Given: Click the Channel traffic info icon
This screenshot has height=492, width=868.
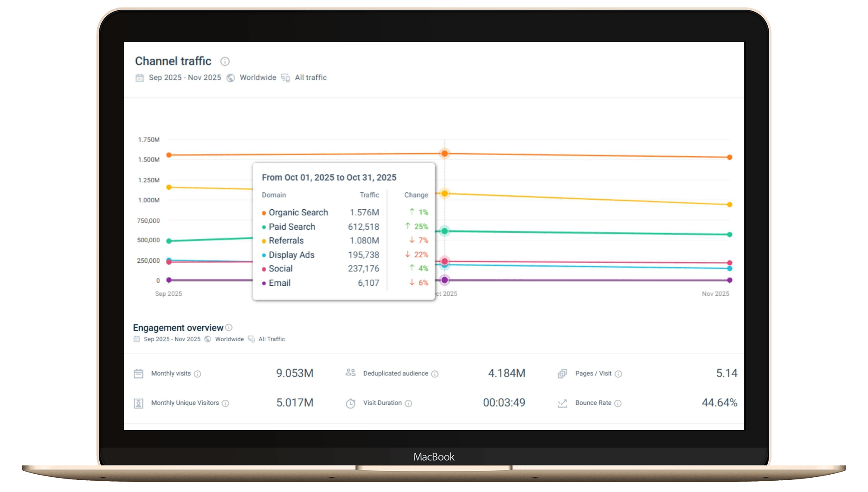Looking at the screenshot, I should [x=225, y=61].
